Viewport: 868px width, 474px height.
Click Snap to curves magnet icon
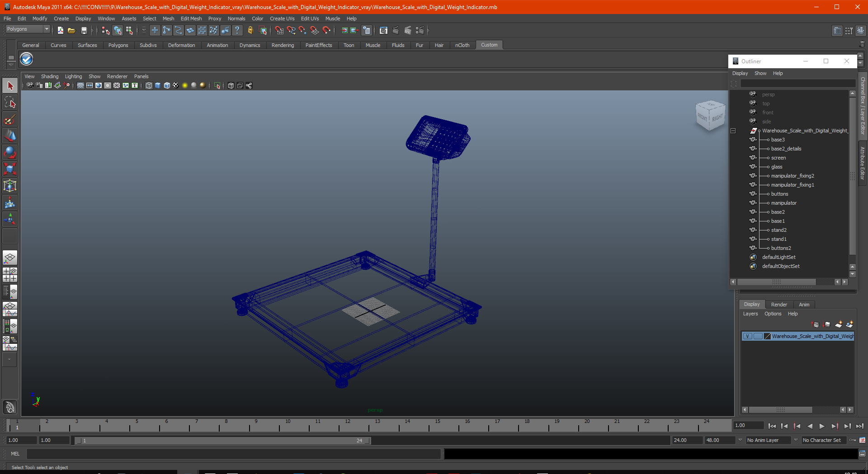tap(291, 30)
